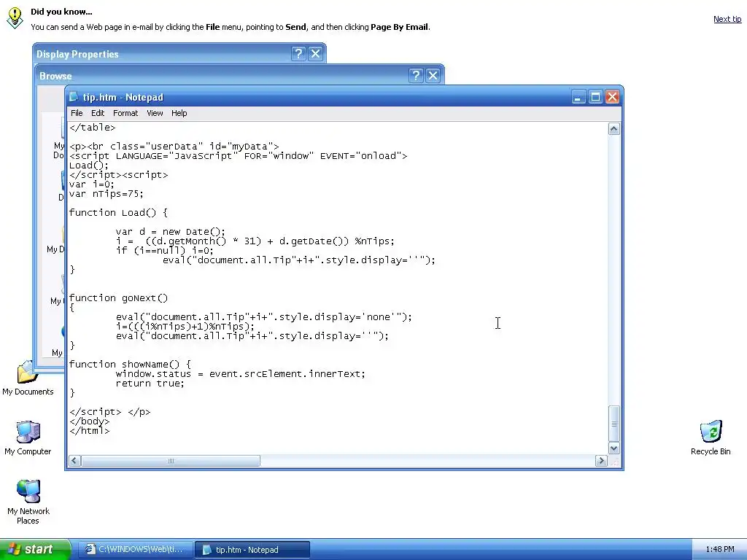747x560 pixels.
Task: Minimize the tip.htm Notepad window
Action: [578, 97]
